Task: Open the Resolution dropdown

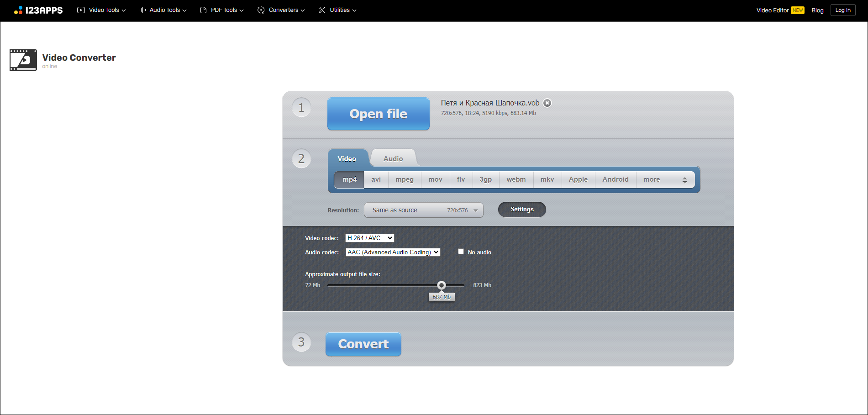Action: point(424,210)
